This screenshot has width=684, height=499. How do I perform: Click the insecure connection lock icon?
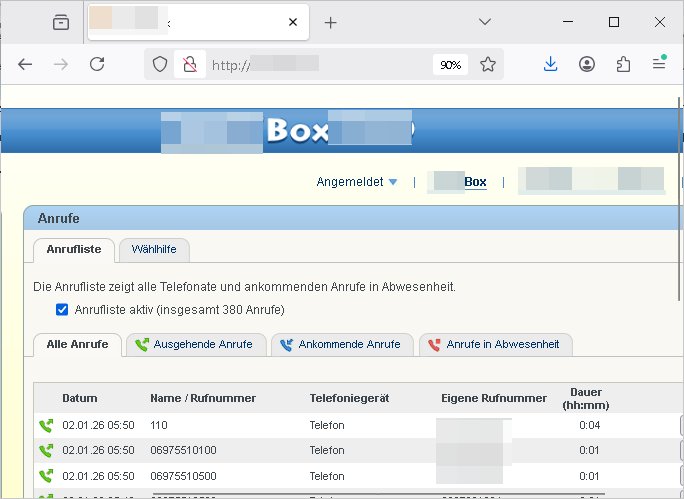[187, 64]
